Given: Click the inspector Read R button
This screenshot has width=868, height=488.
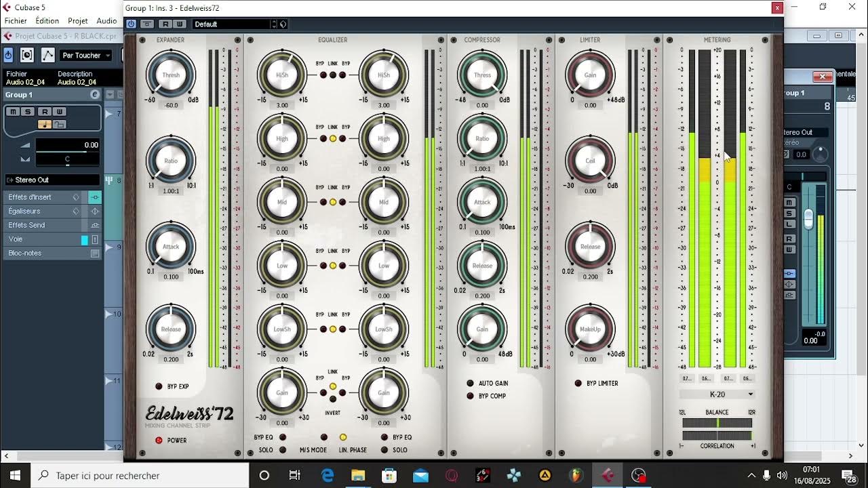Looking at the screenshot, I should coord(45,112).
